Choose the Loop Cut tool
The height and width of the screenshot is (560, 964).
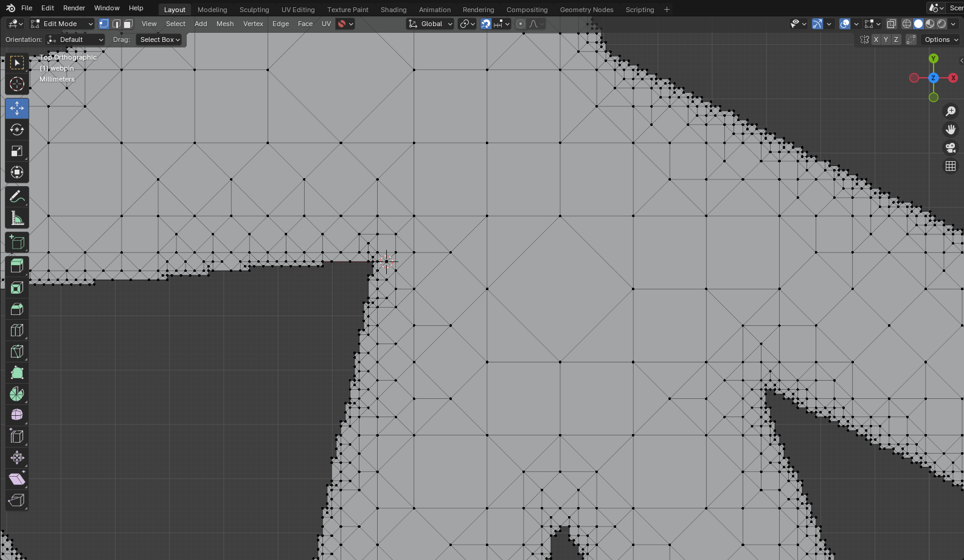[x=17, y=330]
